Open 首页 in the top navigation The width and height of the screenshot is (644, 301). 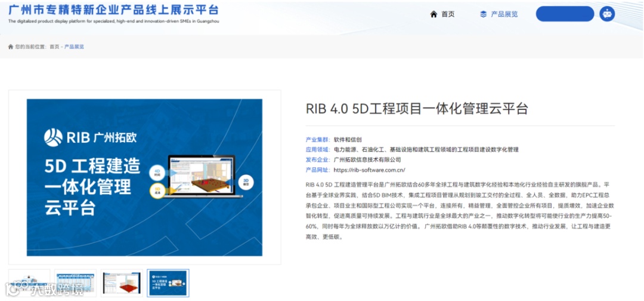(448, 14)
